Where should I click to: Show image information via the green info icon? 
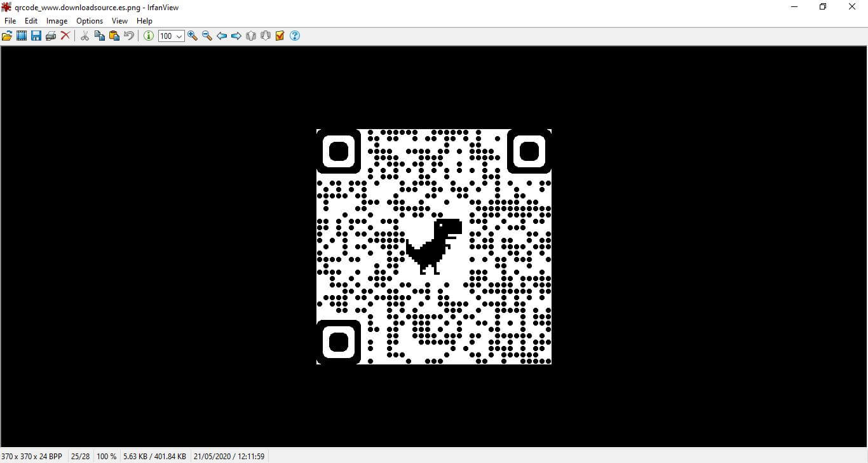(148, 36)
